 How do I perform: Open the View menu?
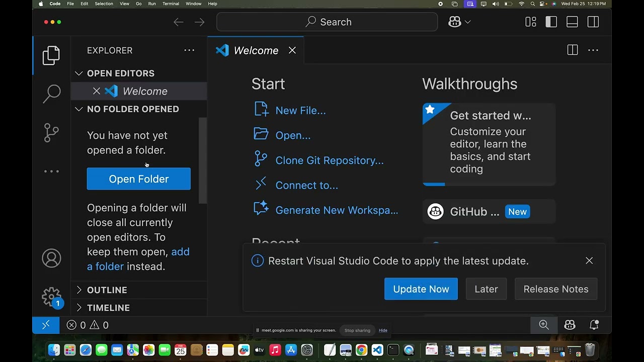pyautogui.click(x=124, y=4)
